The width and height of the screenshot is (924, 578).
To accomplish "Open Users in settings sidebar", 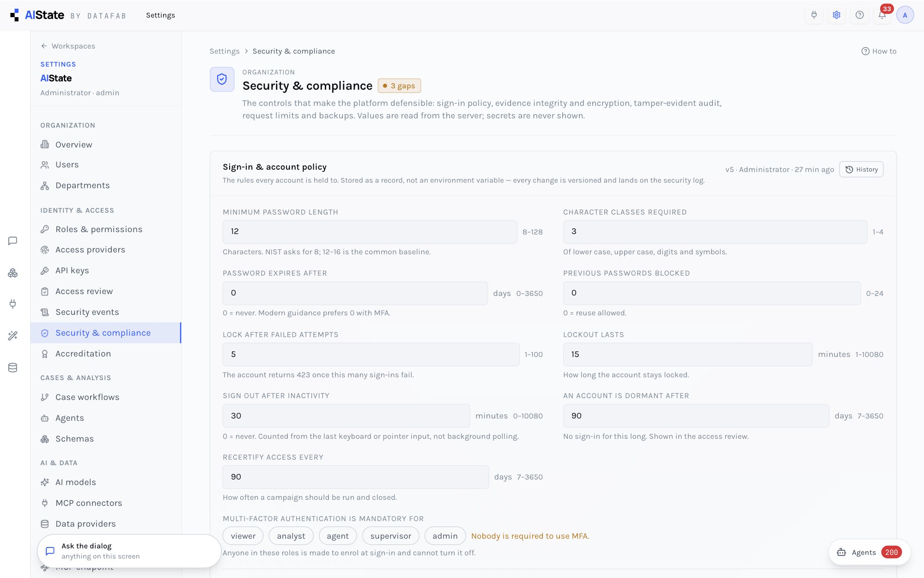I will [106, 165].
